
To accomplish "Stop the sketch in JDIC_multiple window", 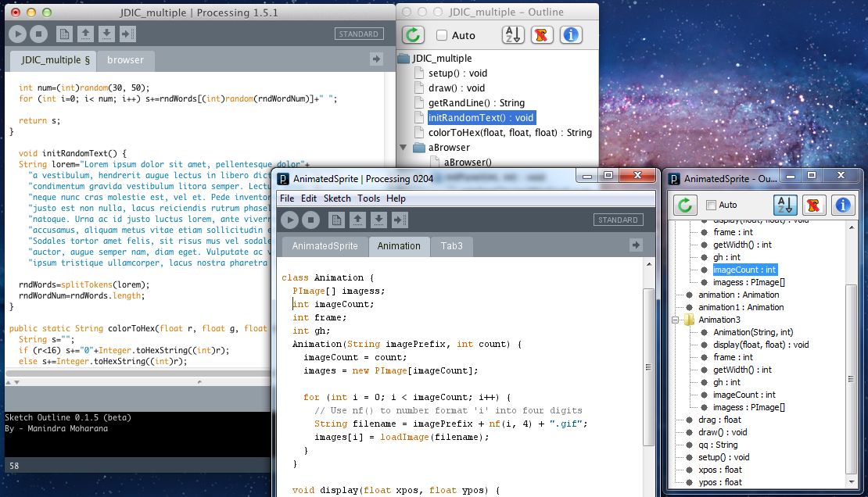I will point(39,34).
